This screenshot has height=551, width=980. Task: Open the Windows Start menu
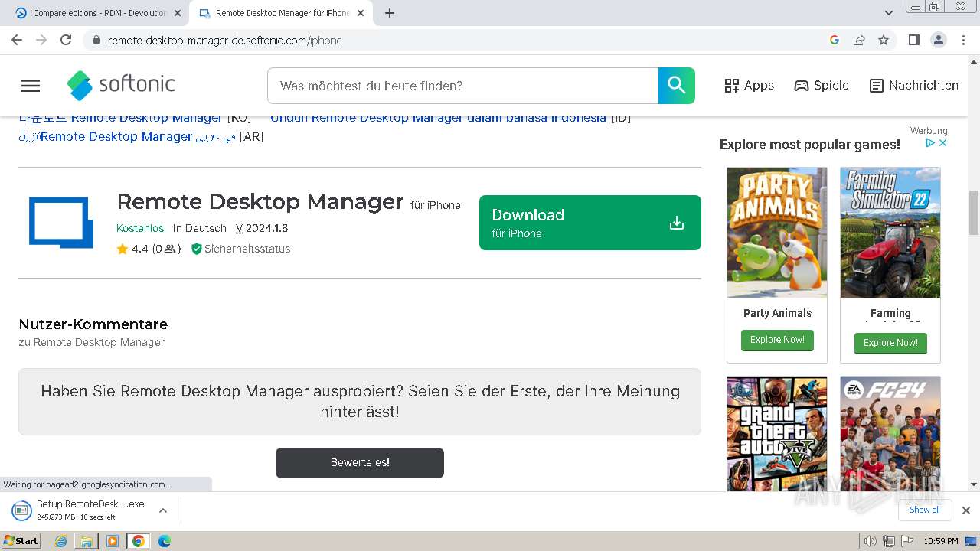pyautogui.click(x=21, y=541)
